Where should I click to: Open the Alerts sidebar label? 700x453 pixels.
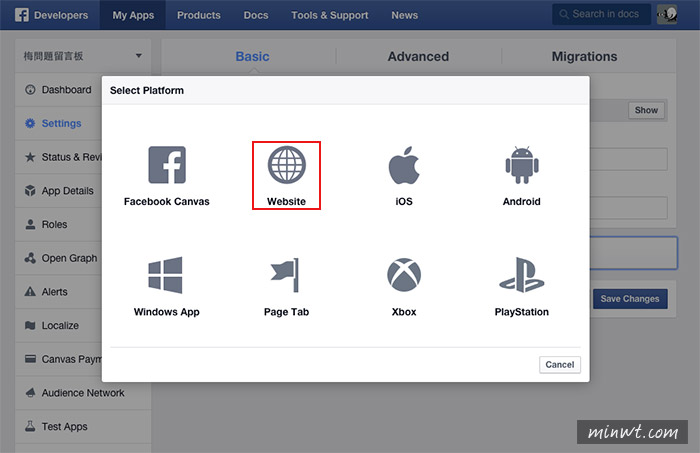[54, 291]
